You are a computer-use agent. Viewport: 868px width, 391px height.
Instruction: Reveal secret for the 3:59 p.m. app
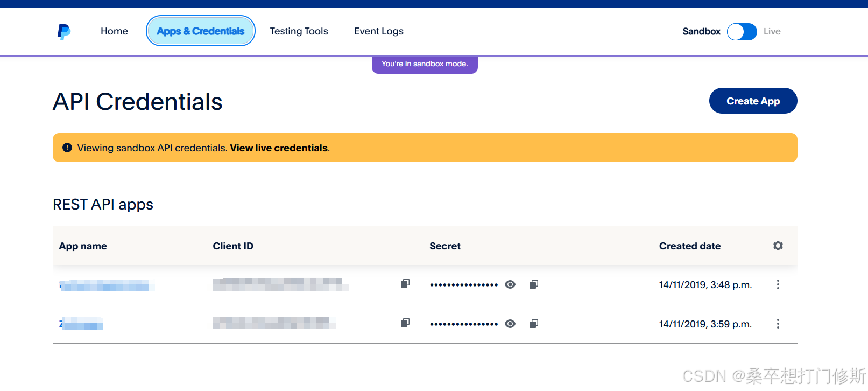pyautogui.click(x=510, y=324)
